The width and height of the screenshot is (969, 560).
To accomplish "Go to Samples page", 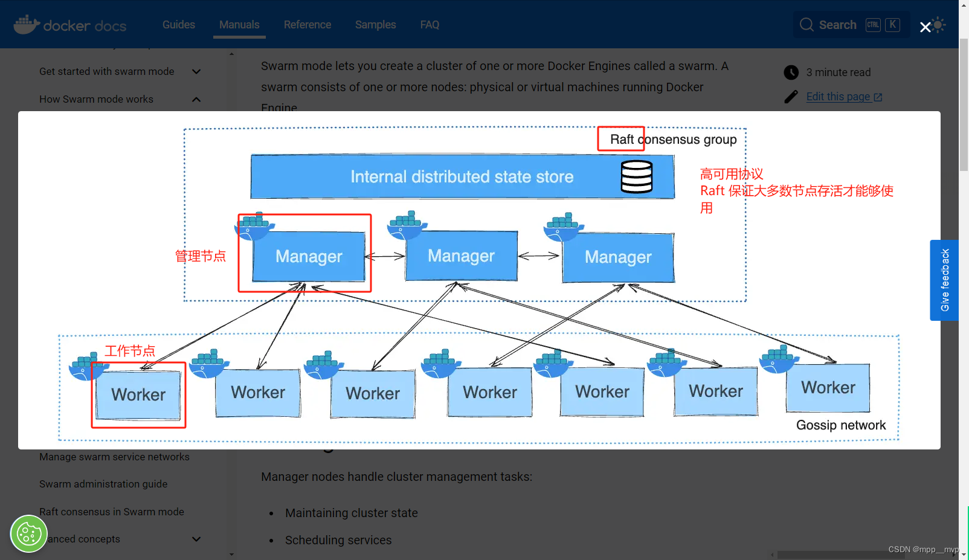I will (376, 25).
